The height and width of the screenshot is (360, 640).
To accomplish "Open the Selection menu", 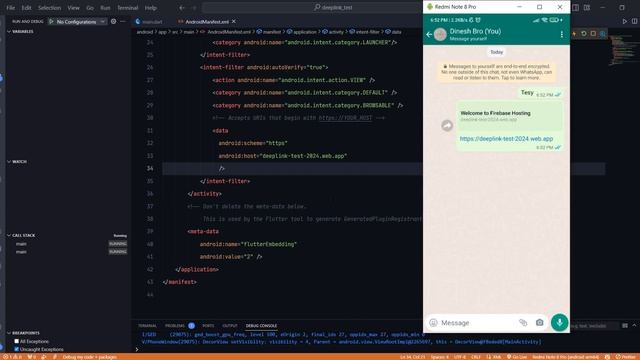I will click(49, 8).
